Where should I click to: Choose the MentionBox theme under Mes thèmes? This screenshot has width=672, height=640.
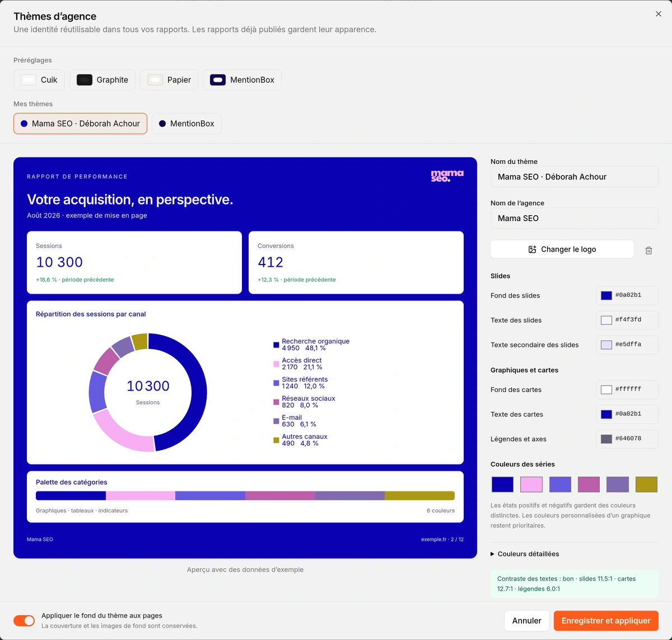pyautogui.click(x=186, y=123)
